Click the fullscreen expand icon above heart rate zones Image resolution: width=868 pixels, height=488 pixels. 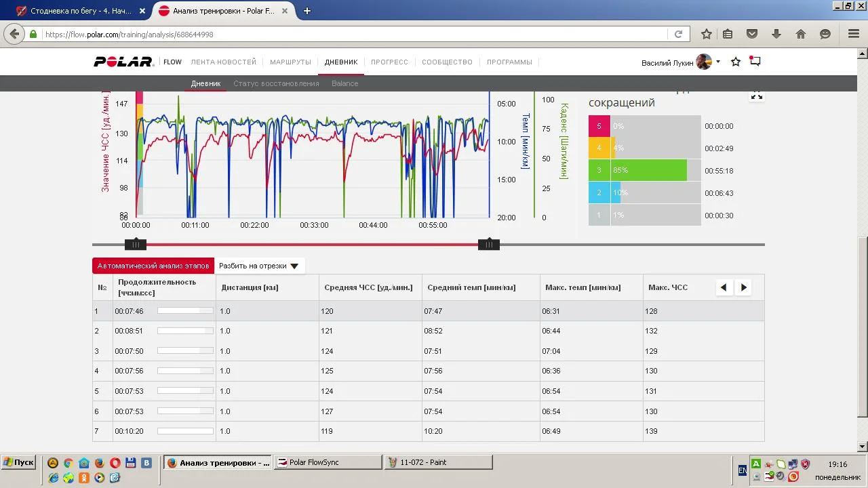(x=756, y=96)
